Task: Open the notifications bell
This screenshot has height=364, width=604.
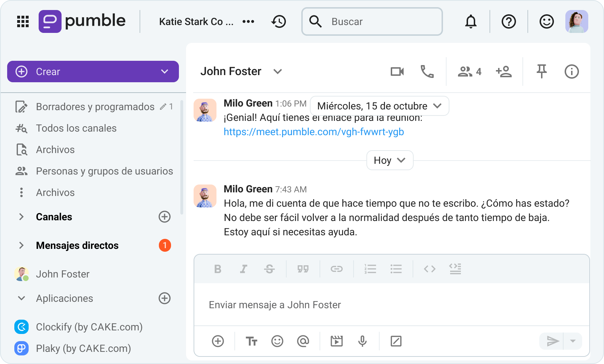Action: point(471,21)
